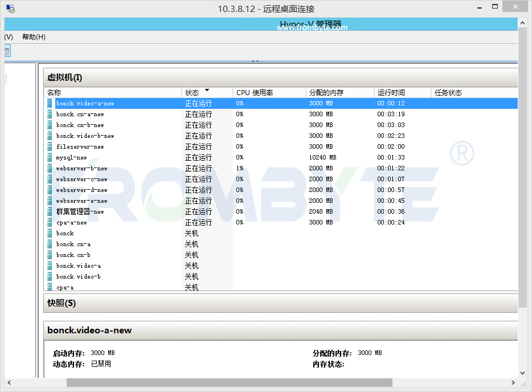Click the VM icon beside bonck.cn-a-new
This screenshot has width=532, height=392.
click(50, 114)
